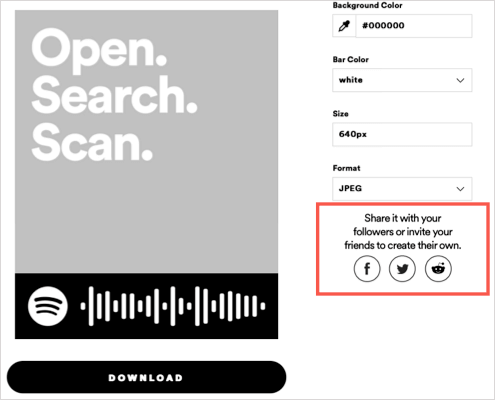Click the Spotify logo in the code

pyautogui.click(x=48, y=306)
